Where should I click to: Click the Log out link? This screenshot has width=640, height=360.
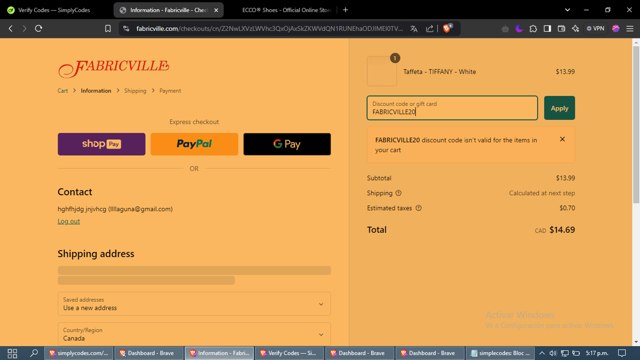(x=69, y=221)
